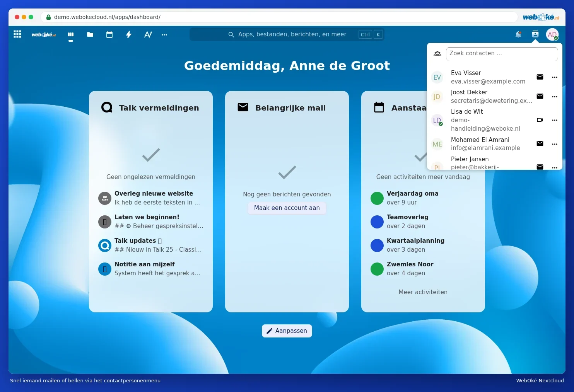The image size is (574, 392).
Task: Select contact Eva Visser name
Action: click(466, 73)
